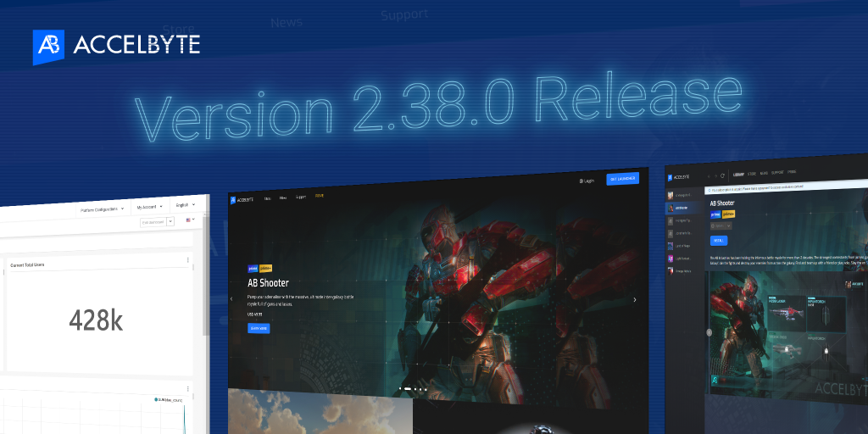868x434 pixels.
Task: Expand Options dropdown under AB Shooter in launcher
Action: click(x=721, y=225)
